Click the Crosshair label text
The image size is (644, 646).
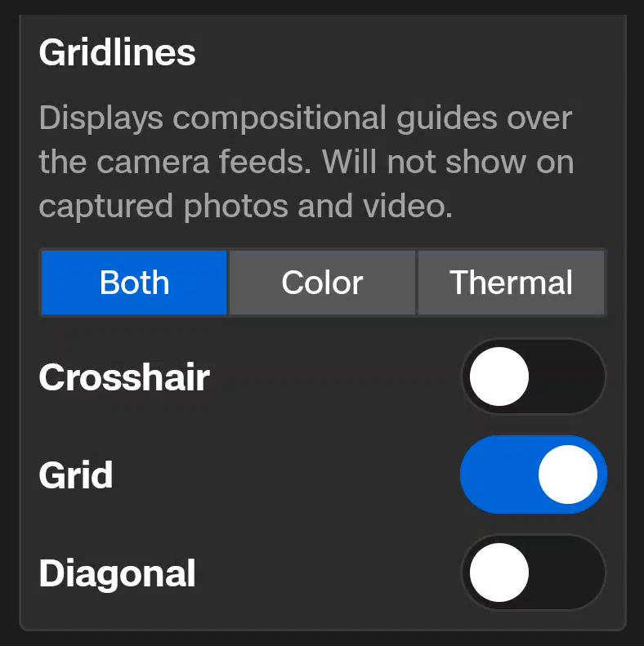(124, 377)
